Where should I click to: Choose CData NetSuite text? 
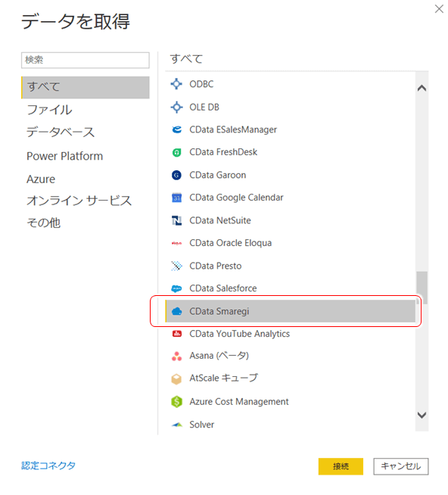(x=220, y=220)
